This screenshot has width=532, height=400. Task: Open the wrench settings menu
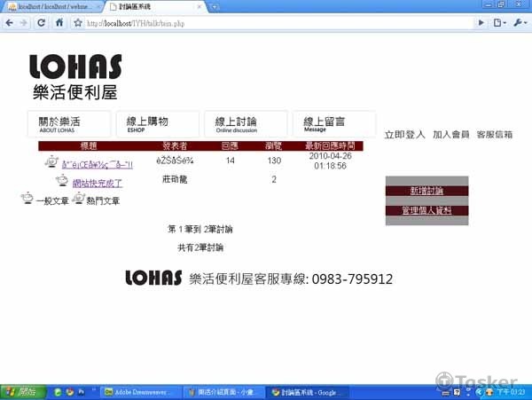520,23
